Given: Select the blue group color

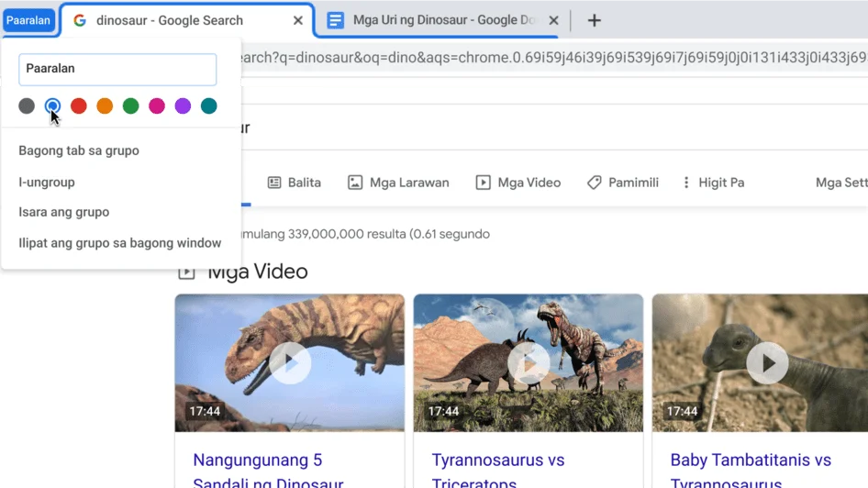Looking at the screenshot, I should point(53,106).
